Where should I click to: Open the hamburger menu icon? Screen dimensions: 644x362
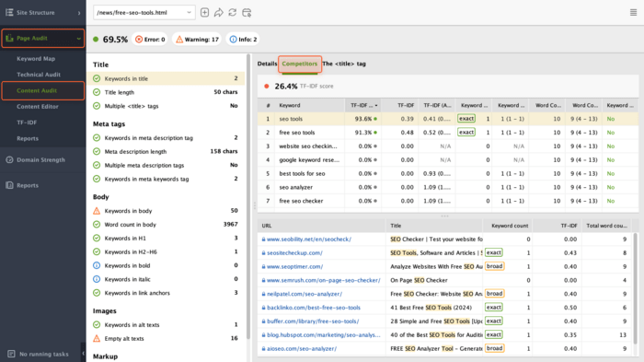(633, 12)
